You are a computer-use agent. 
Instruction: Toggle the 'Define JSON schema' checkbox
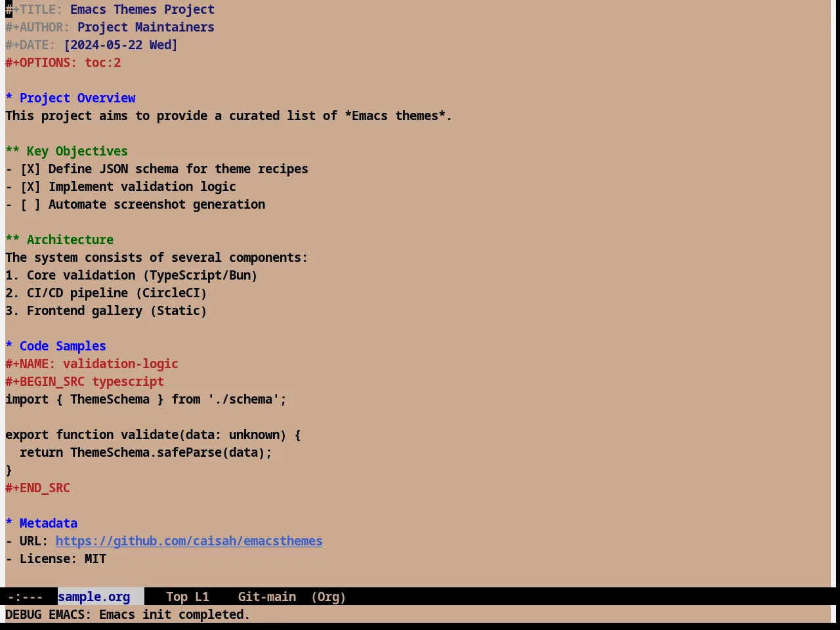coord(30,169)
